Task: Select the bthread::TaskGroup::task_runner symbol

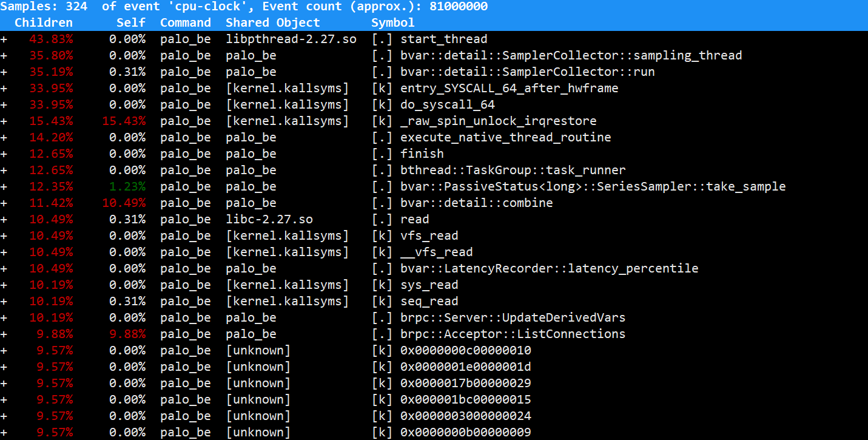Action: tap(513, 170)
